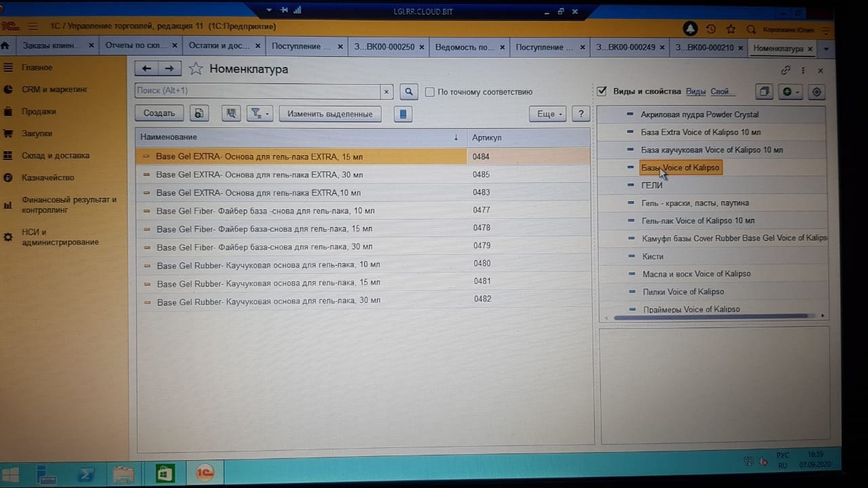This screenshot has width=868, height=488.
Task: Open Казначейство section
Action: (x=47, y=178)
